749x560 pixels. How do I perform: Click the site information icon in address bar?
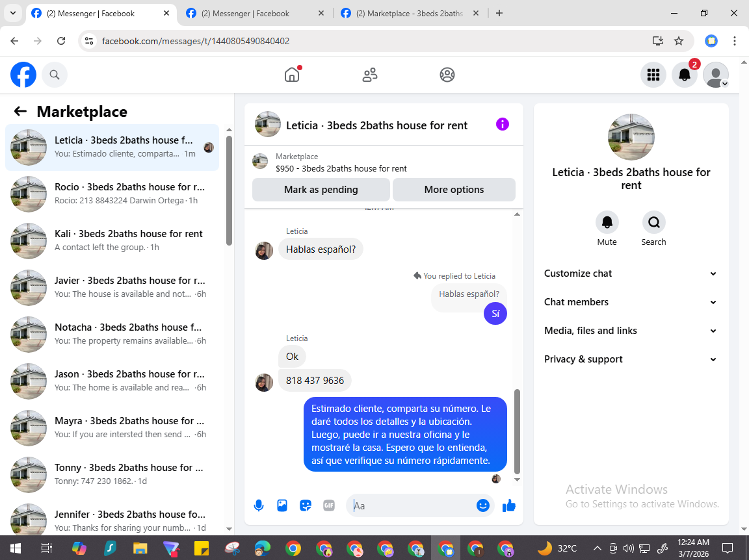pyautogui.click(x=89, y=41)
